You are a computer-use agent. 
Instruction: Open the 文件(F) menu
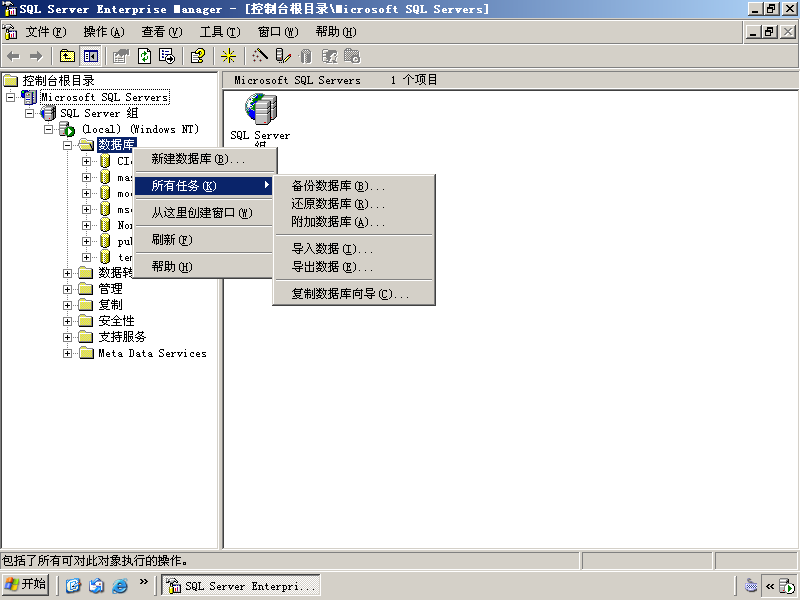[46, 32]
